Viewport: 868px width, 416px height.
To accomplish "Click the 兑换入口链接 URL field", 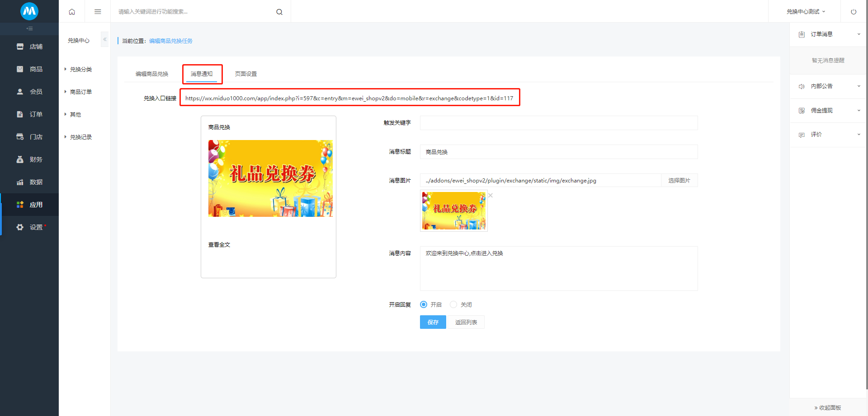I will click(x=350, y=98).
